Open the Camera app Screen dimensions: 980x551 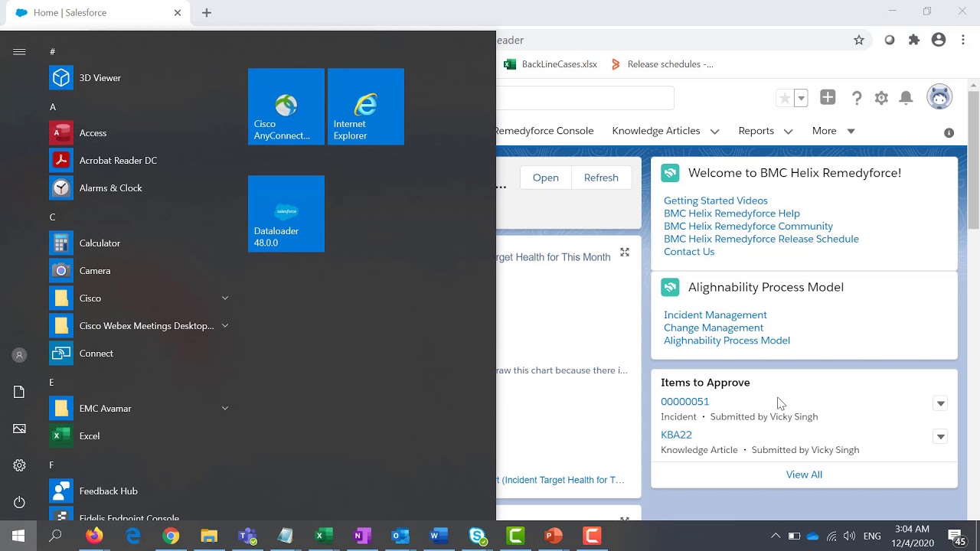click(x=139, y=270)
